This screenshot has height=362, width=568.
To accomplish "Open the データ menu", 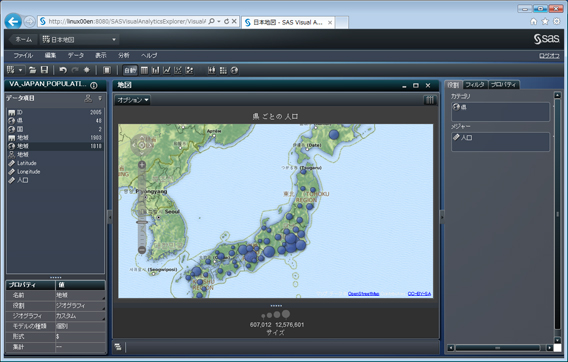I will coord(76,55).
